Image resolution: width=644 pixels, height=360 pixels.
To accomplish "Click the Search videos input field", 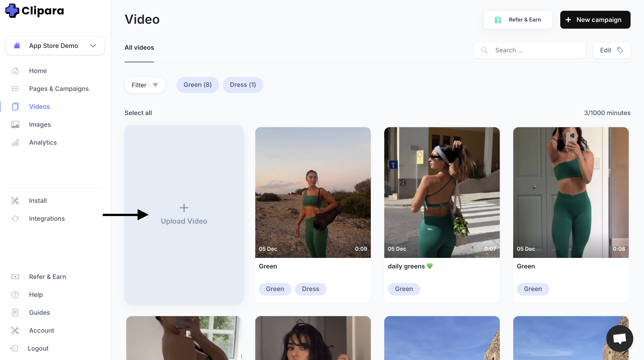I will (x=530, y=50).
